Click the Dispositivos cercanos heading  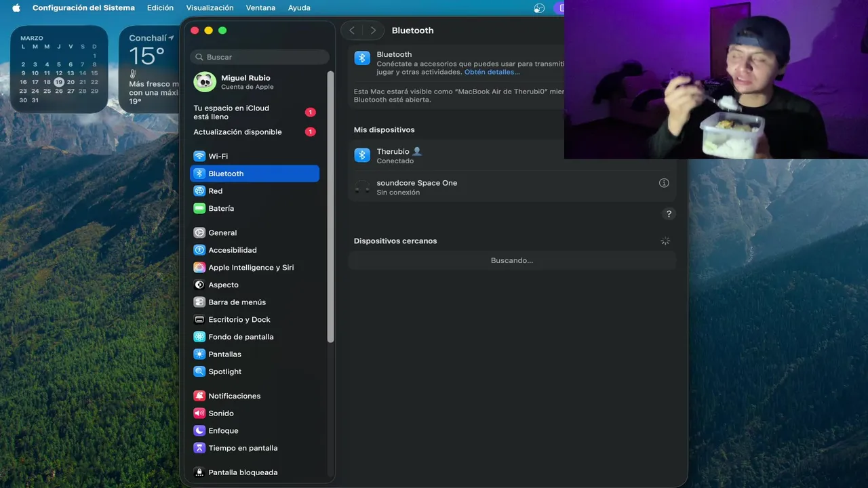pos(395,241)
